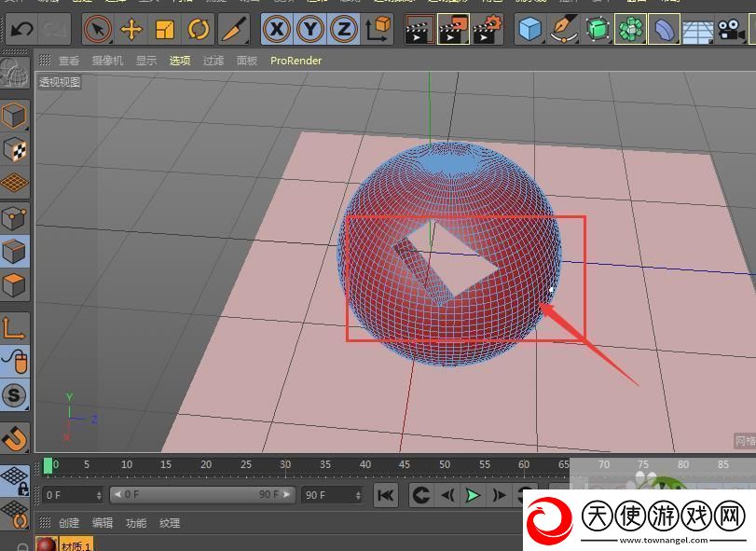The height and width of the screenshot is (551, 756).
Task: Go to start of animation
Action: pos(386,495)
